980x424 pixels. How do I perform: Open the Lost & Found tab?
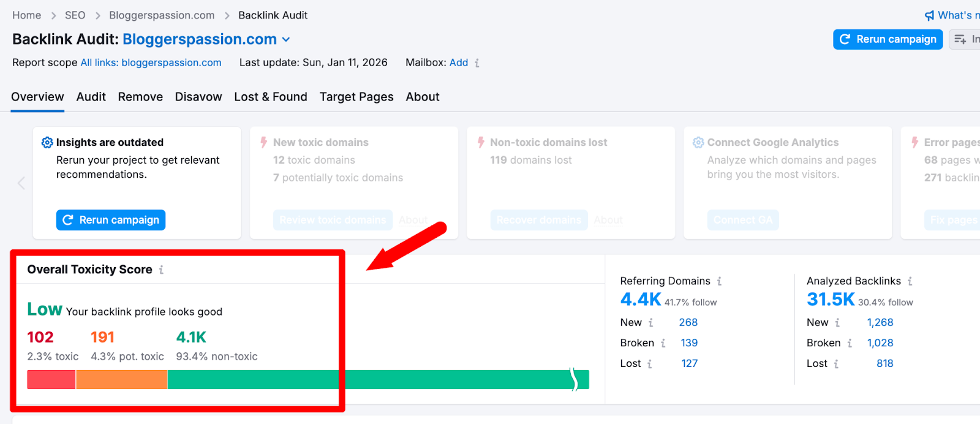point(271,97)
